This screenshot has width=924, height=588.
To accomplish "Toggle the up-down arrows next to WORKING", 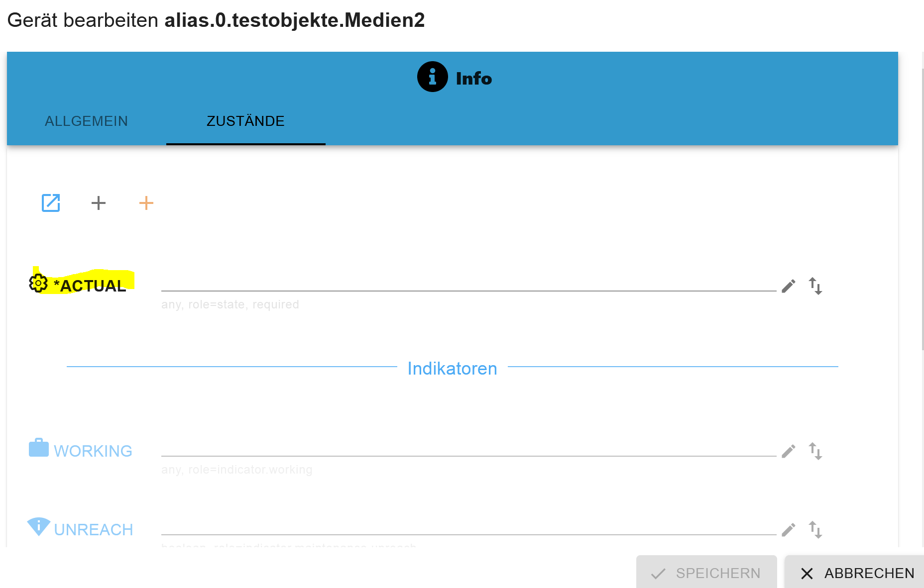I will pos(816,451).
